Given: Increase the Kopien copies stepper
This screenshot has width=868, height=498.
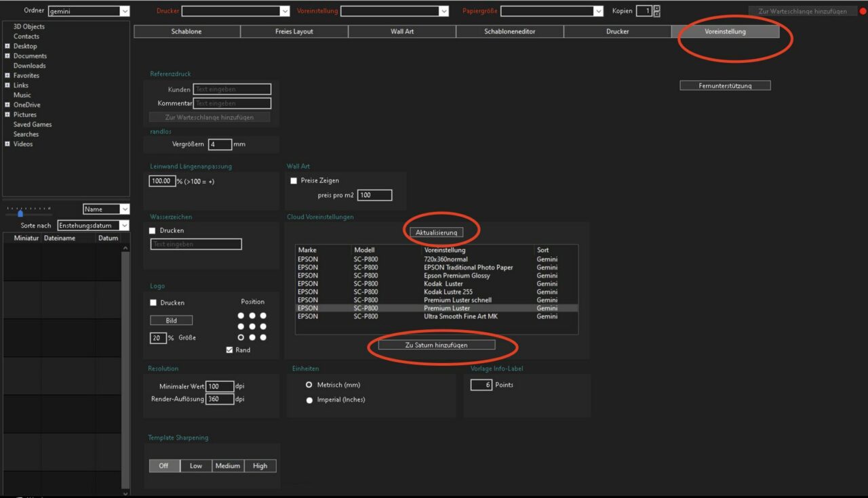Looking at the screenshot, I should (x=656, y=8).
